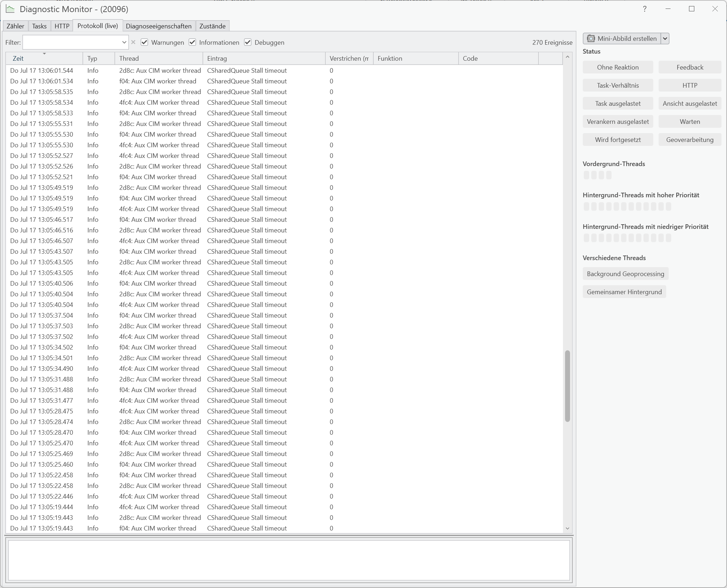Open the Diagnoseeigenschaften tab
This screenshot has width=727, height=588.
tap(158, 26)
